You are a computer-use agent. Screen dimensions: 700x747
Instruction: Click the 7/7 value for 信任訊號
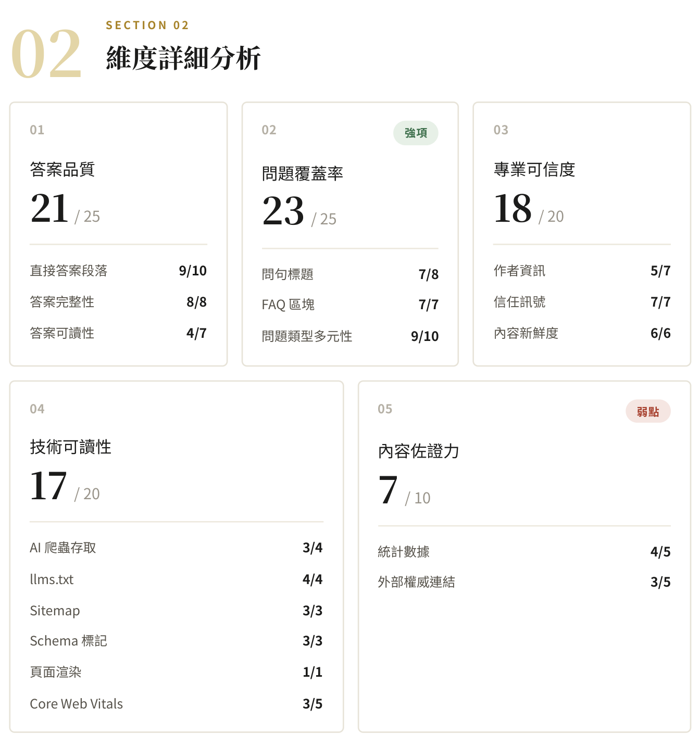tap(660, 302)
